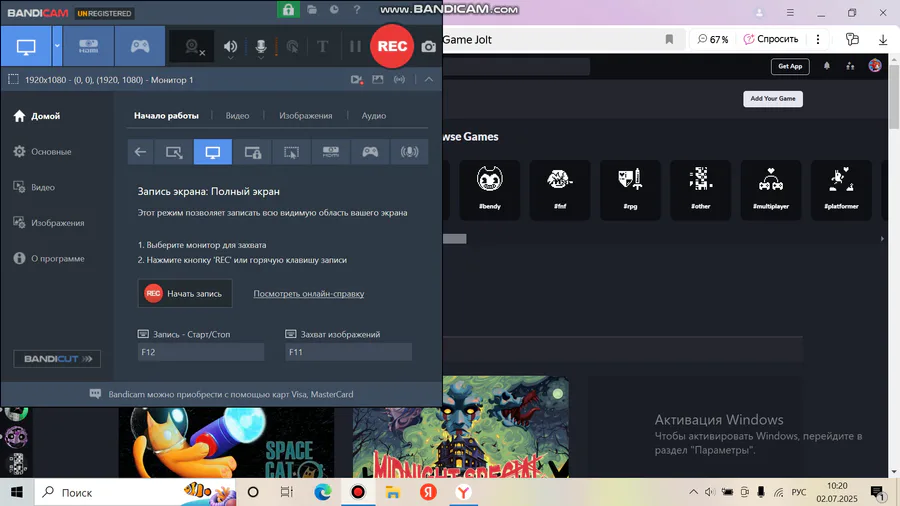Toggle microphone recording icon
Viewport: 900px width, 506px height.
pyautogui.click(x=261, y=47)
